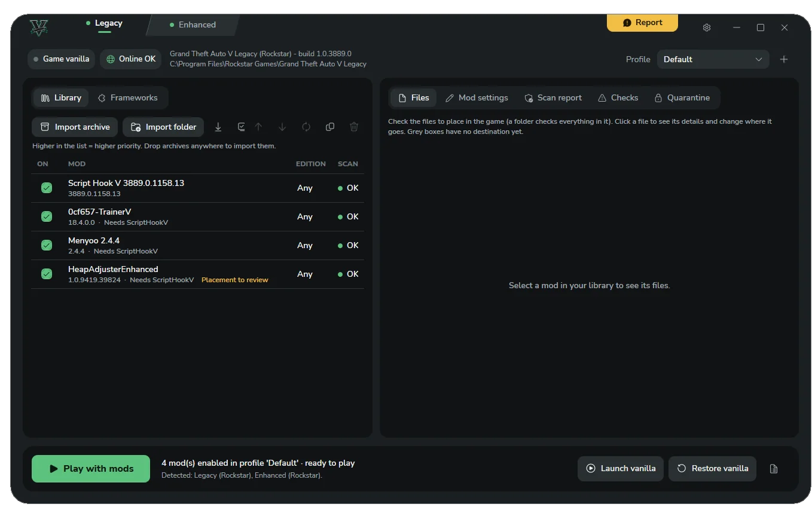The width and height of the screenshot is (812, 513).
Task: Click the SCAN column header
Action: click(348, 164)
